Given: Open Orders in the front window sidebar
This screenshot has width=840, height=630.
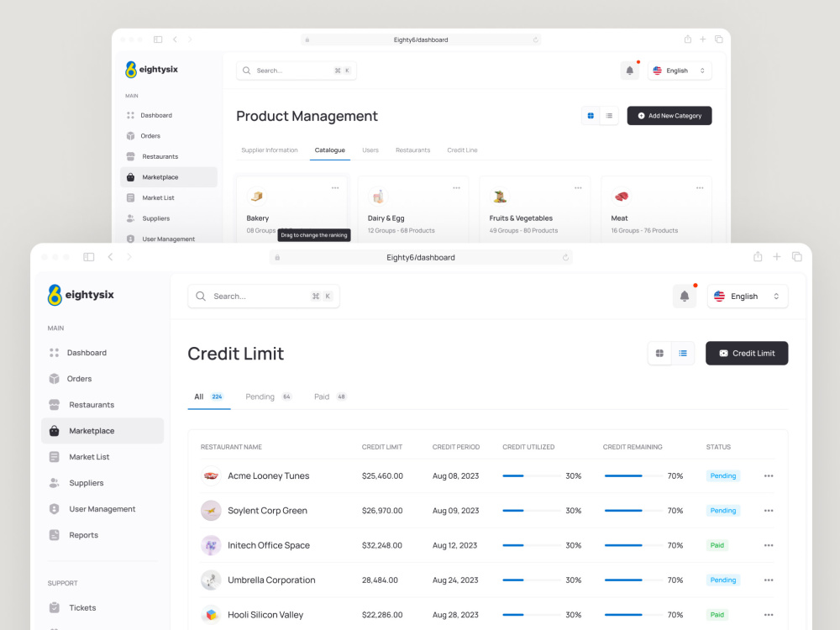Looking at the screenshot, I should [102, 379].
